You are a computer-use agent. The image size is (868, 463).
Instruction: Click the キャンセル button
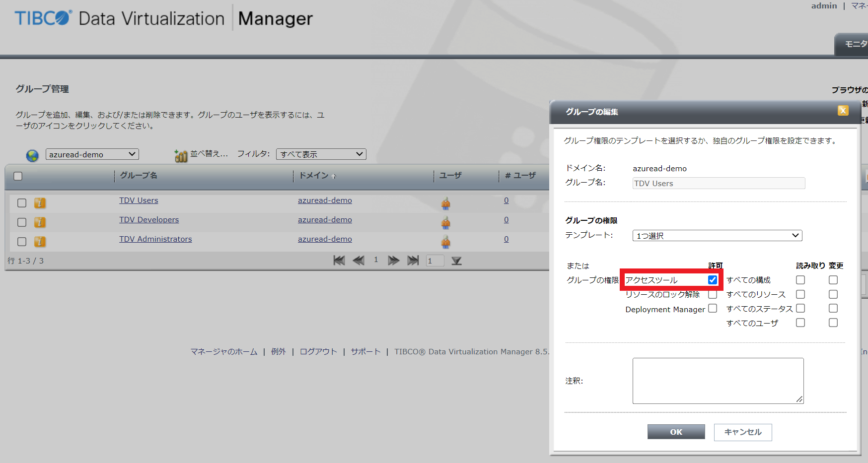click(x=743, y=432)
